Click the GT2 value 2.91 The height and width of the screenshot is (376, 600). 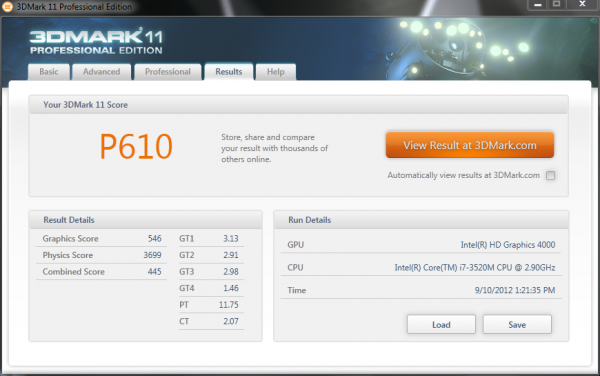231,255
